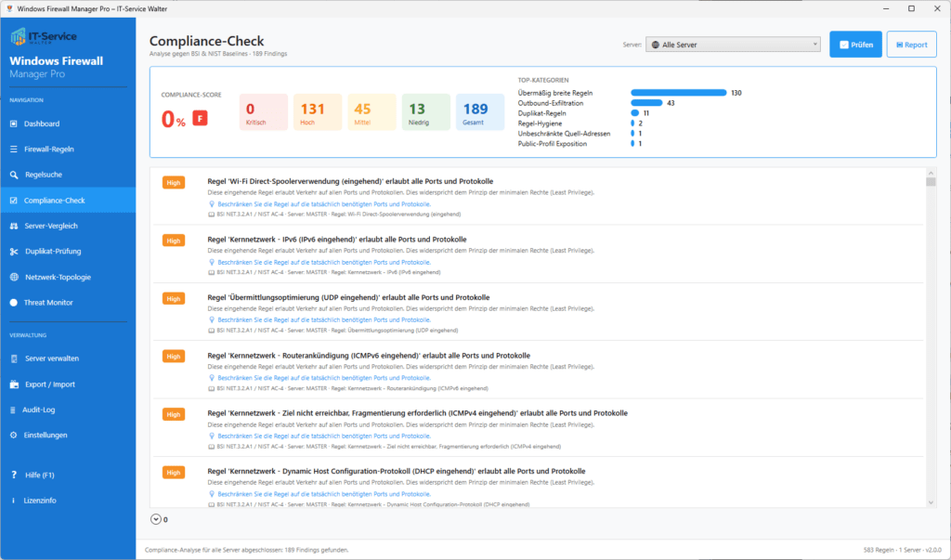
Task: Click the Server-Vergleich icon
Action: pyautogui.click(x=13, y=226)
